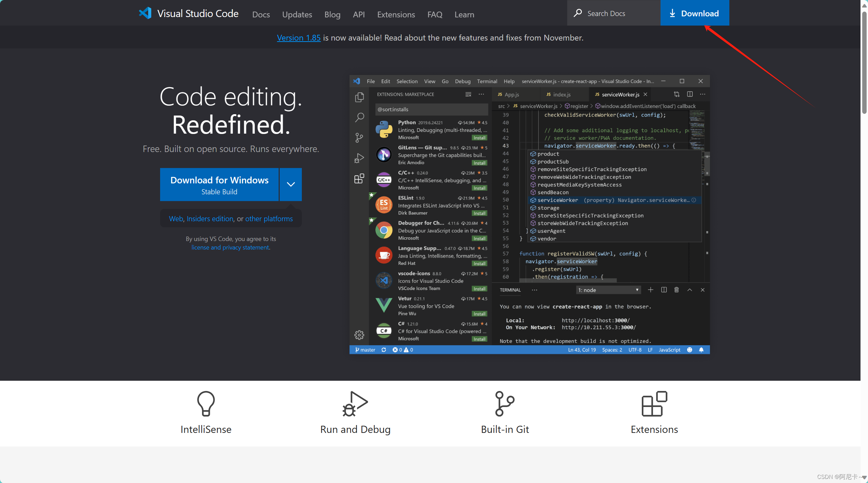The image size is (868, 483).
Task: Open the FAQ navigation item
Action: tap(435, 14)
